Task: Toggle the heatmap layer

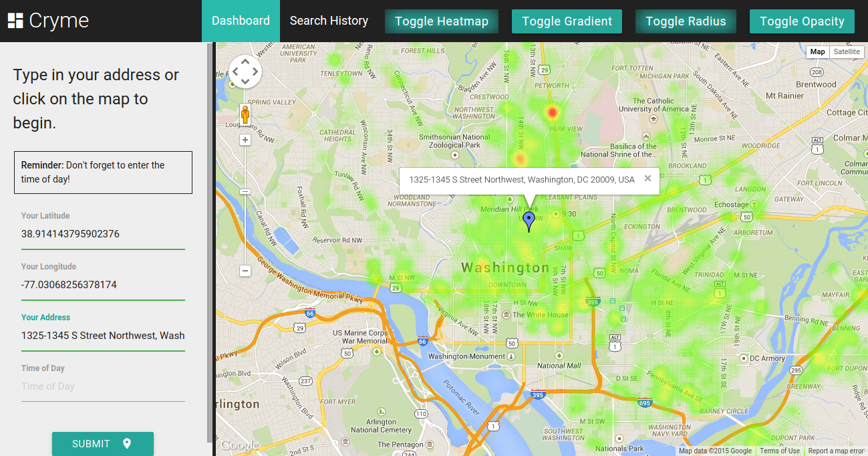Action: [442, 21]
